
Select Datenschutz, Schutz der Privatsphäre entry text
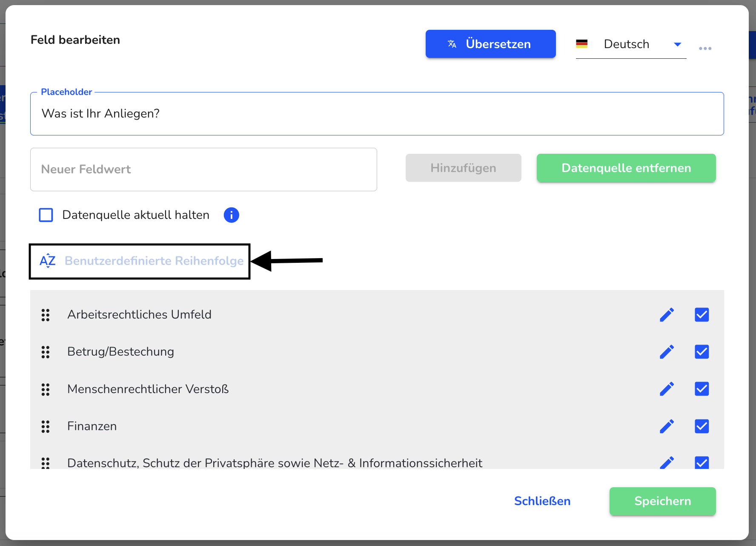pyautogui.click(x=275, y=463)
